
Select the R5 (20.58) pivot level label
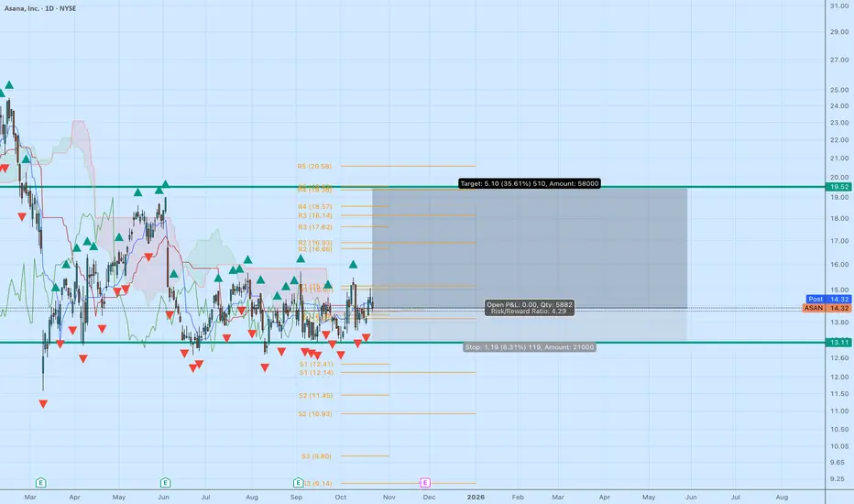[x=314, y=167]
